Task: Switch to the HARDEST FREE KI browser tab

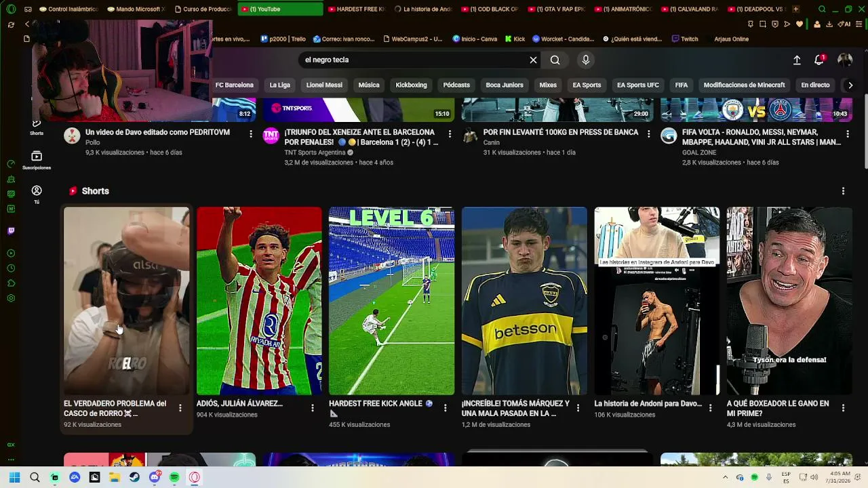Action: click(355, 9)
